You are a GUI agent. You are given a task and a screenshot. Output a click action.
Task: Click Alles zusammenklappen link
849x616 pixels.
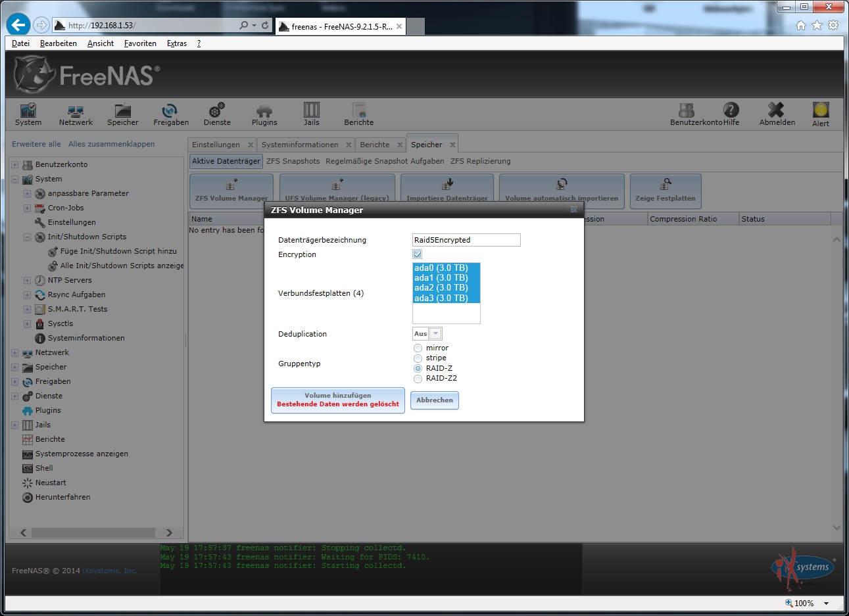(112, 144)
